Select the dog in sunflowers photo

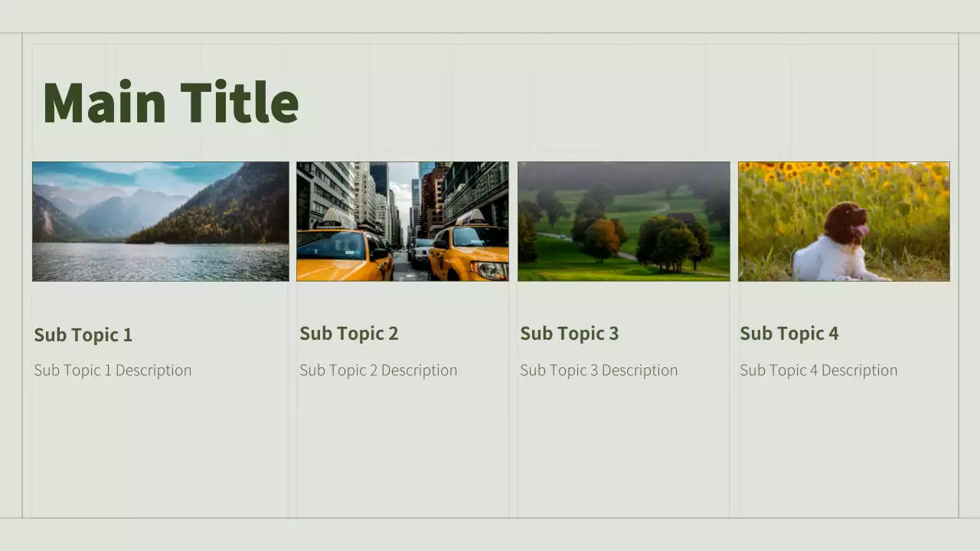pyautogui.click(x=844, y=221)
